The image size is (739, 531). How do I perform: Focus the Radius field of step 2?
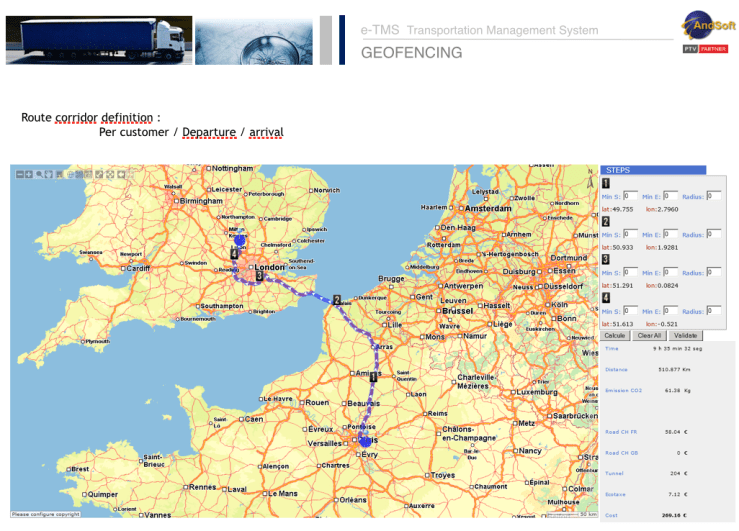pyautogui.click(x=713, y=234)
